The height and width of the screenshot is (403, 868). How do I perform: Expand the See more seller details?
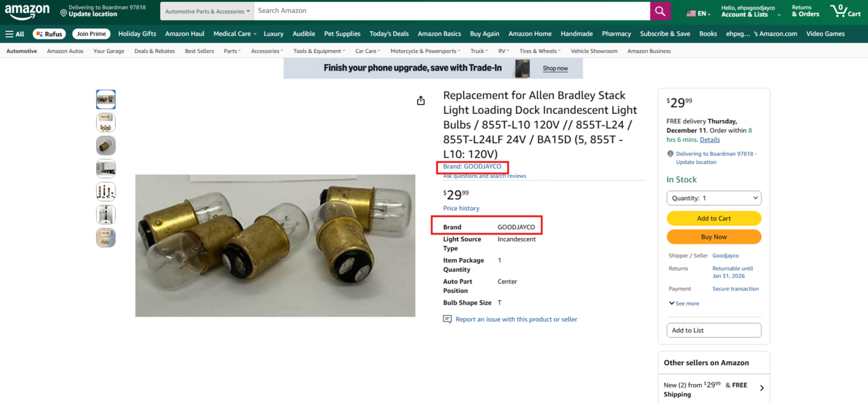pyautogui.click(x=684, y=303)
